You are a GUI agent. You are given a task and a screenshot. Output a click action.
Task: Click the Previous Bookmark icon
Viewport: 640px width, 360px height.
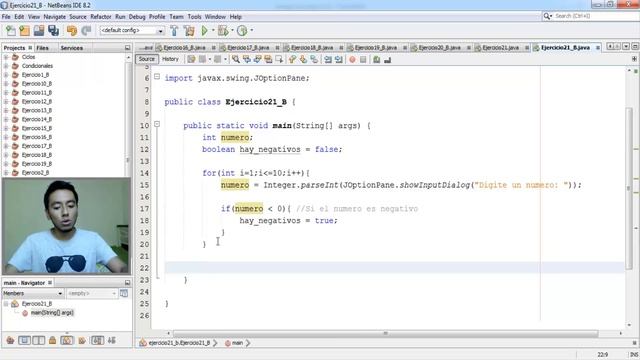pyautogui.click(x=292, y=60)
